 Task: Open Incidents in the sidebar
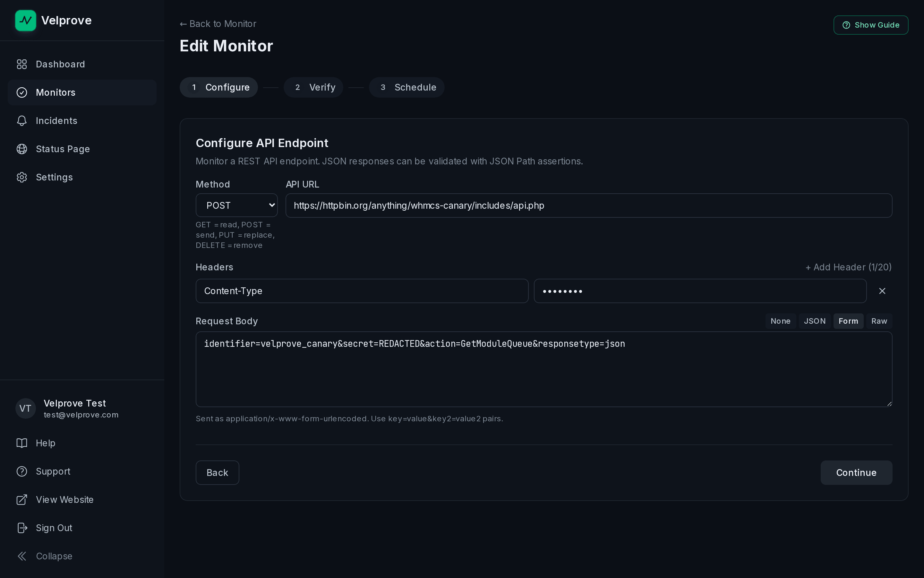(82, 121)
